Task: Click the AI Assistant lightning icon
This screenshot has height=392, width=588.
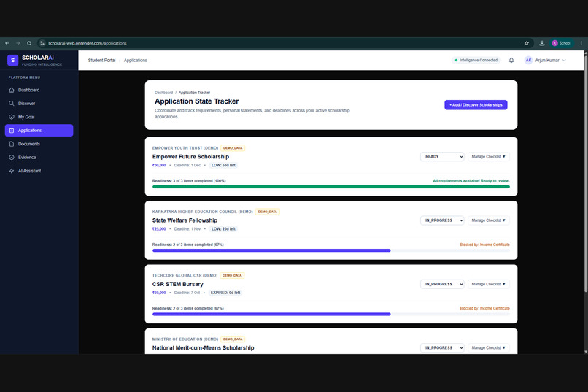Action: 12,171
